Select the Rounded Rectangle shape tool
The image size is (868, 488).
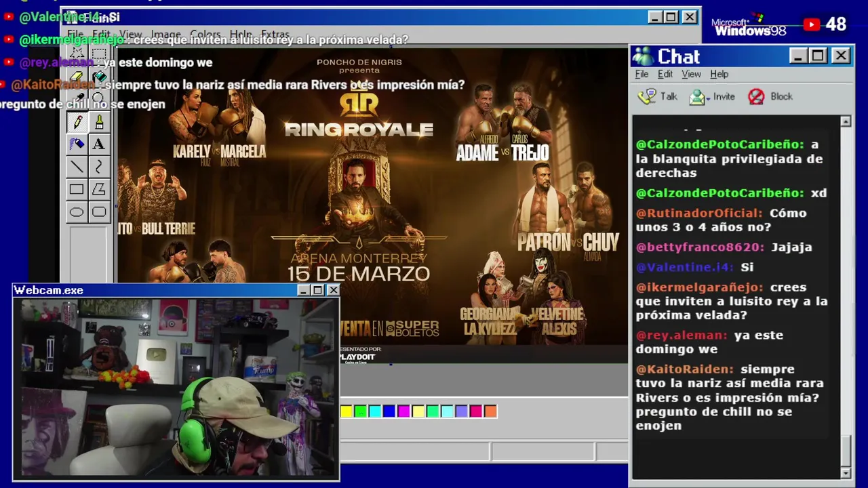pyautogui.click(x=99, y=212)
